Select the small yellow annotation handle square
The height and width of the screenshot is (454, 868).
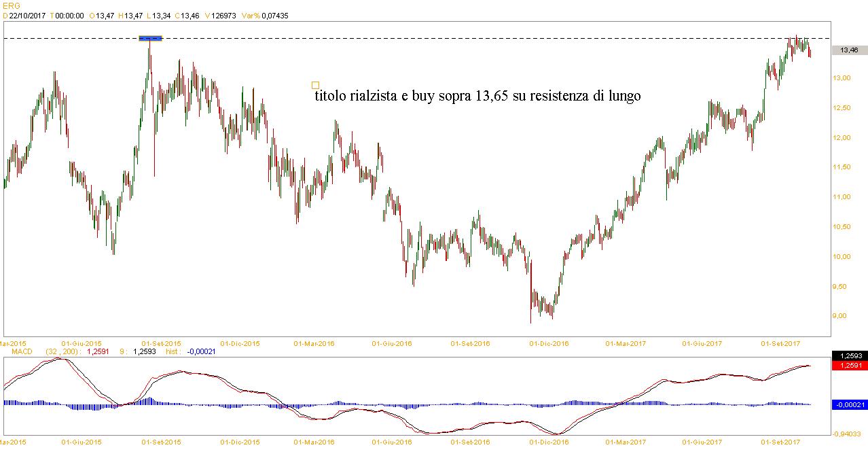pyautogui.click(x=315, y=86)
